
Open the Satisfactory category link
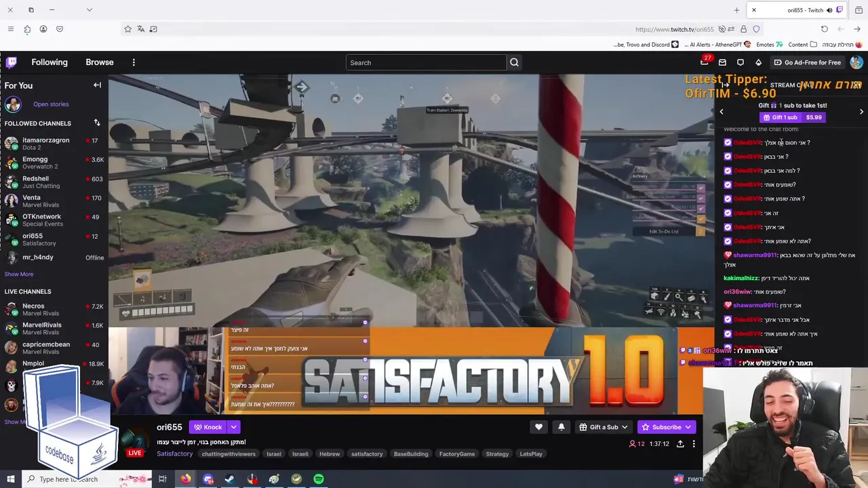(175, 454)
